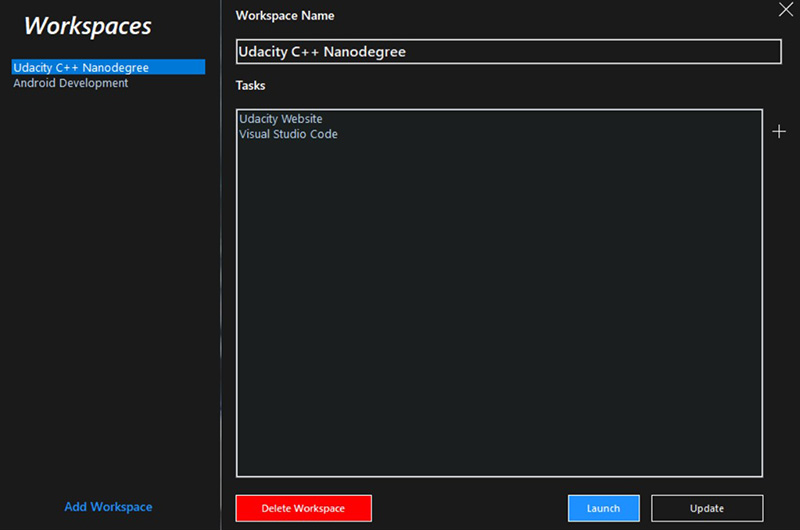Open the Android Development workspace
Image resolution: width=800 pixels, height=530 pixels.
[71, 83]
